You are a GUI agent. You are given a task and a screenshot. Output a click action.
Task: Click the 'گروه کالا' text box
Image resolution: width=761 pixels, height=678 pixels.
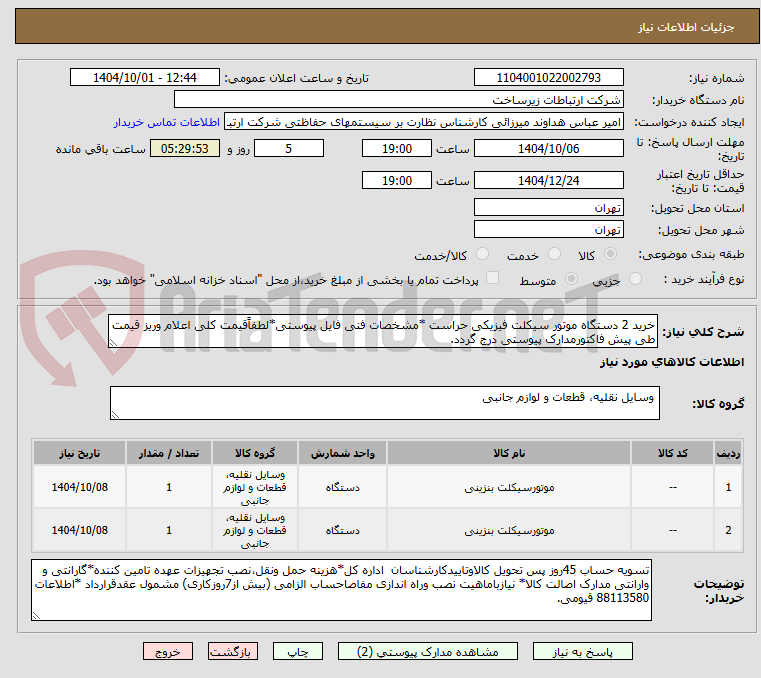[385, 403]
